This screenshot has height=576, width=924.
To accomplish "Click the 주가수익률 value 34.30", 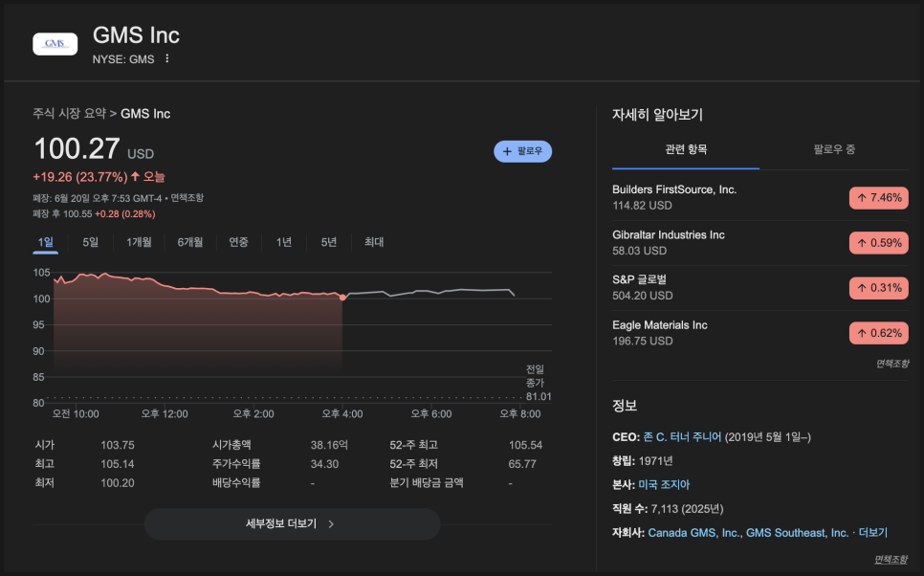I will coord(324,464).
